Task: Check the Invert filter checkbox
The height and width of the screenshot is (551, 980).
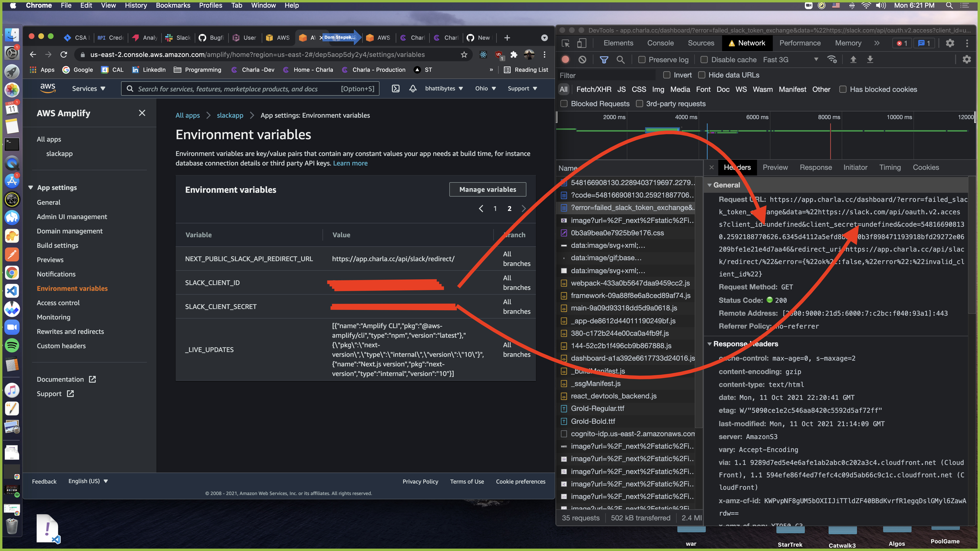Action: [667, 75]
